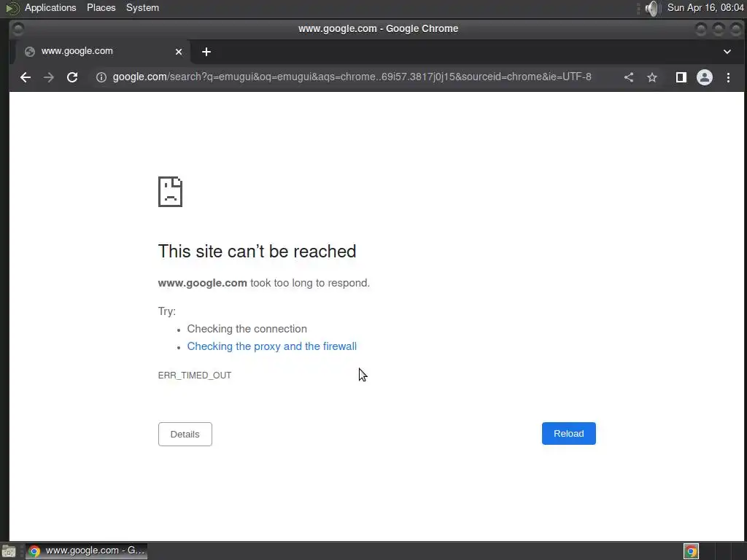This screenshot has width=747, height=560.
Task: Click Chrome icon in bottom-right panel
Action: [691, 551]
